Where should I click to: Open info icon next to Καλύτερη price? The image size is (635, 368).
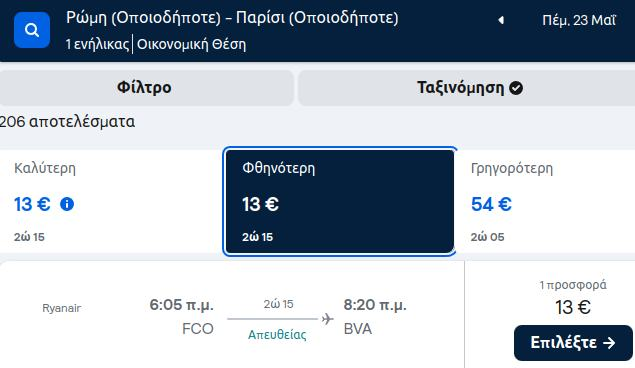[67, 204]
